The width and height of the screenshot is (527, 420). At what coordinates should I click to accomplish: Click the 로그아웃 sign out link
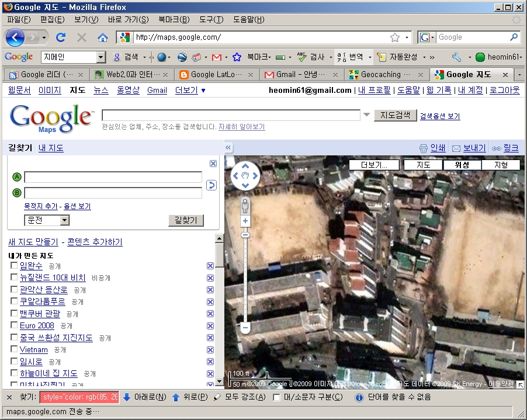pyautogui.click(x=504, y=90)
